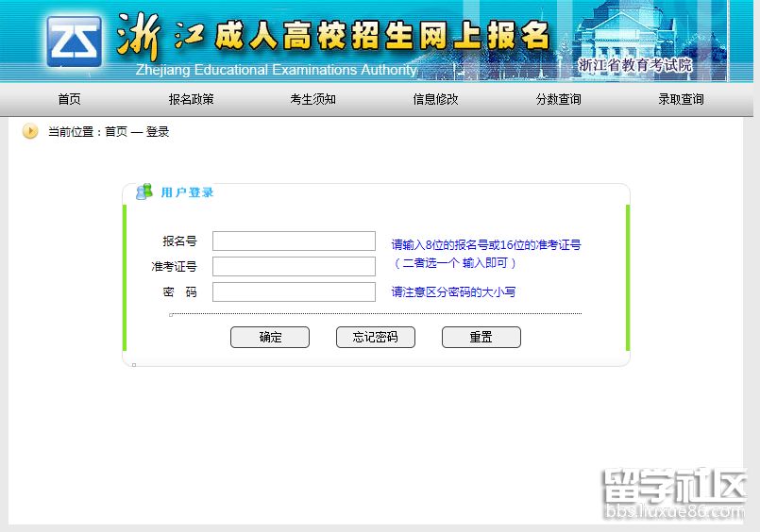Click the yellow arrow icon beside 当前位置
760x532 pixels.
30,132
